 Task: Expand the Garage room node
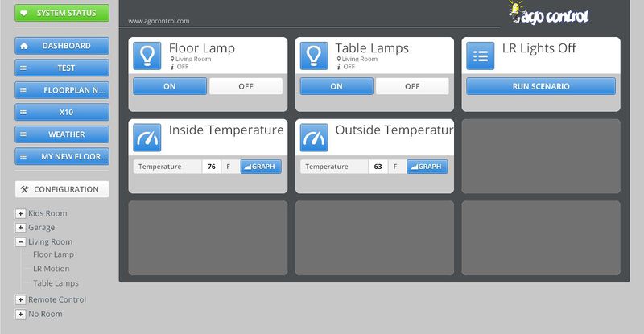[x=20, y=228]
